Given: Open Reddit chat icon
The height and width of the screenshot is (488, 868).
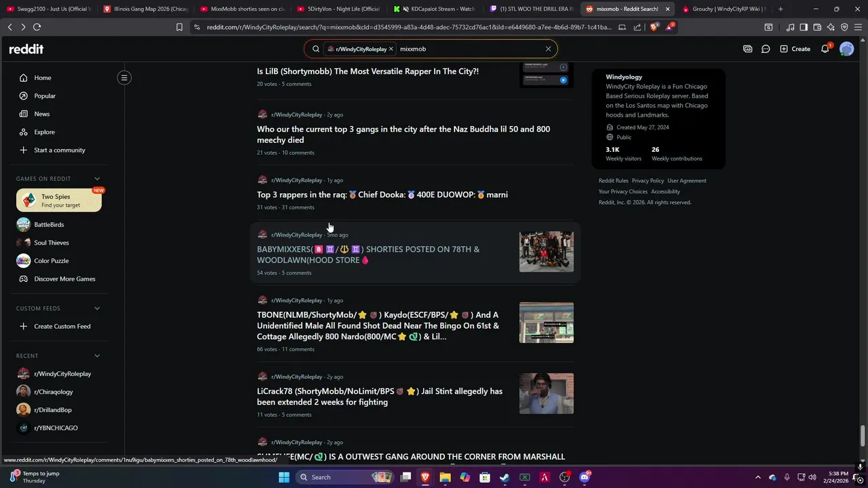Looking at the screenshot, I should coord(766,49).
